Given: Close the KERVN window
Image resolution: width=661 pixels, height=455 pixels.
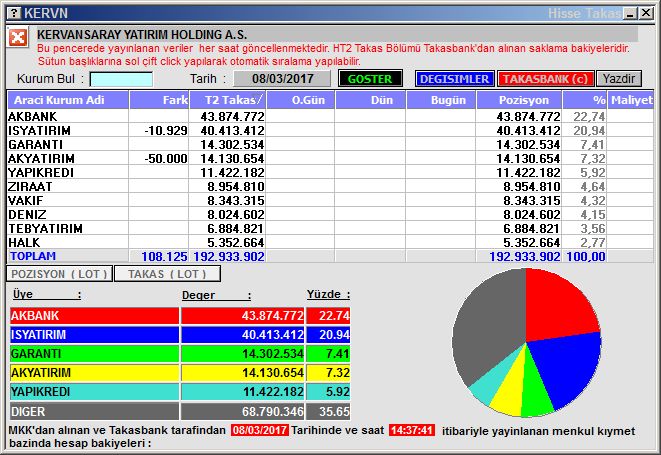Looking at the screenshot, I should [646, 13].
